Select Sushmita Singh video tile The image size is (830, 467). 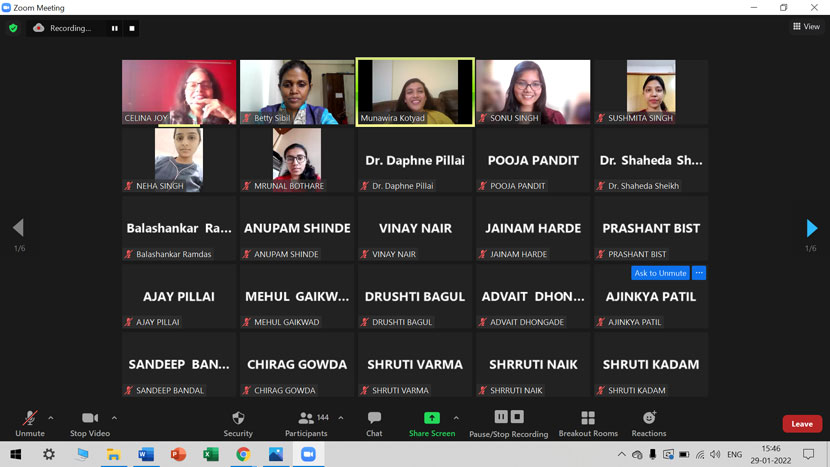[x=651, y=92]
